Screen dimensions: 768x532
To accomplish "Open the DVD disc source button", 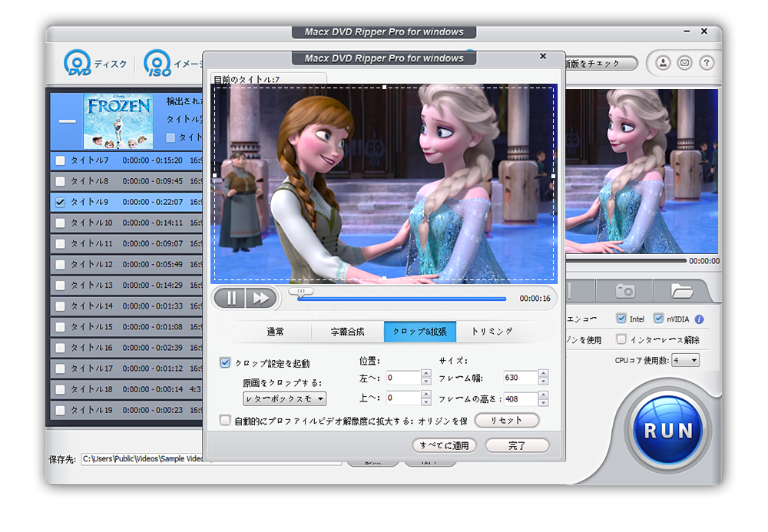I will 95,63.
